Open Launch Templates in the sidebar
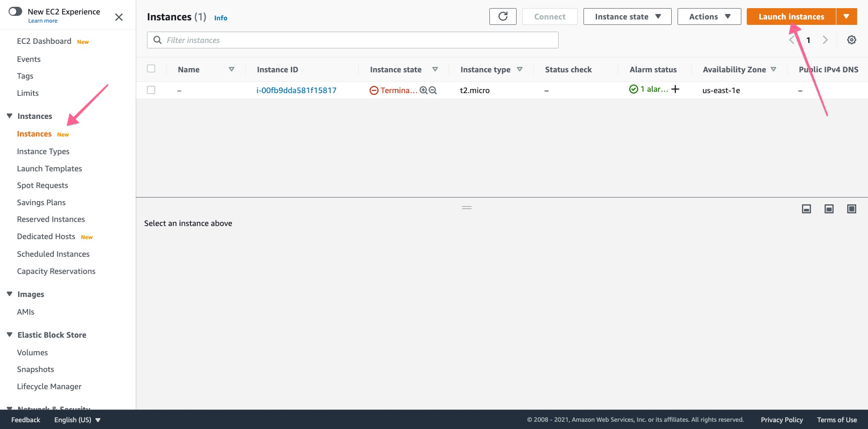The image size is (868, 429). click(49, 169)
